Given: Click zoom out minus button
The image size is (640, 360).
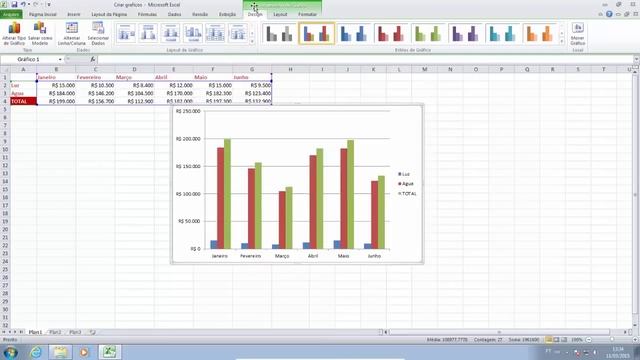Looking at the screenshot, I should (589, 340).
